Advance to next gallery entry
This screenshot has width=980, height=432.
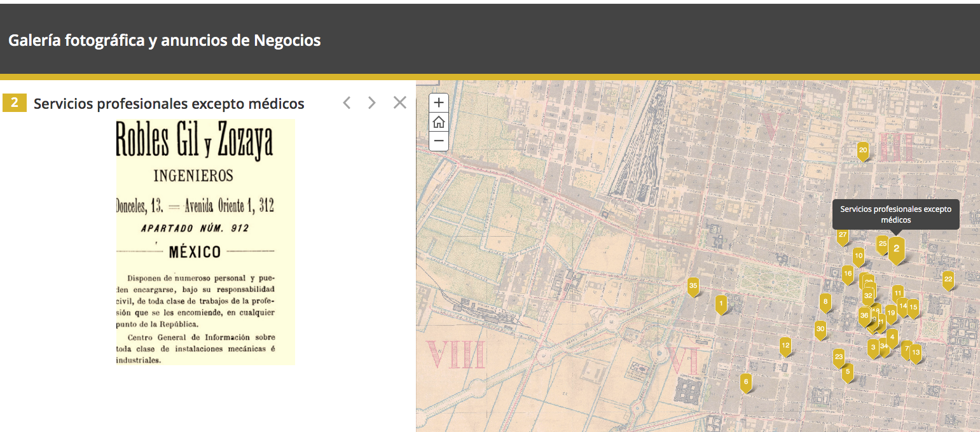[x=372, y=103]
